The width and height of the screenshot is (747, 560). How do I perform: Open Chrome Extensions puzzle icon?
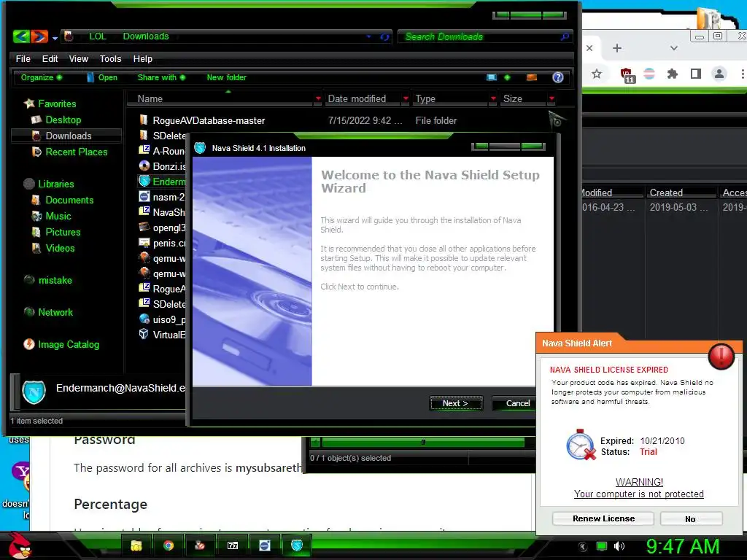[x=672, y=74]
